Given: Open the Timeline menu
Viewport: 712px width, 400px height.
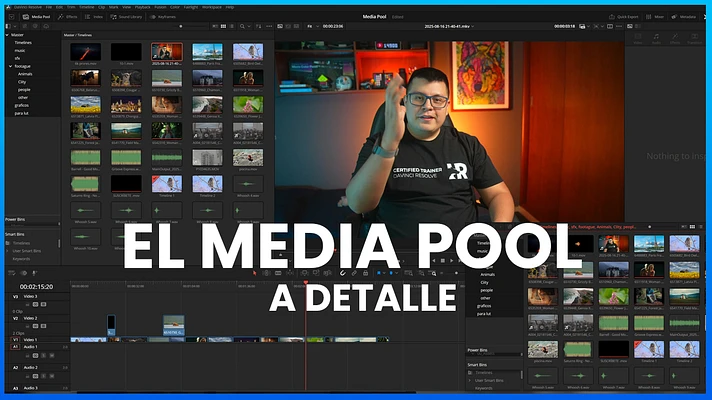Looking at the screenshot, I should tap(87, 7).
